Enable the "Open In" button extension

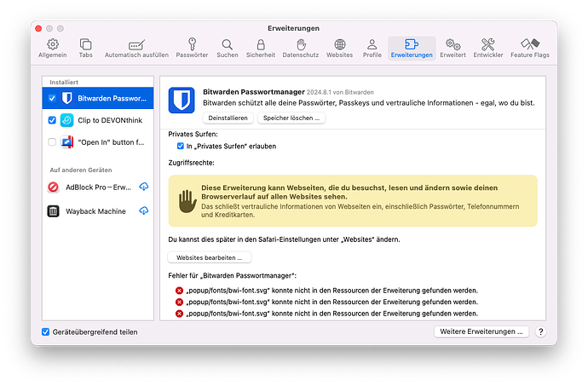pyautogui.click(x=52, y=142)
